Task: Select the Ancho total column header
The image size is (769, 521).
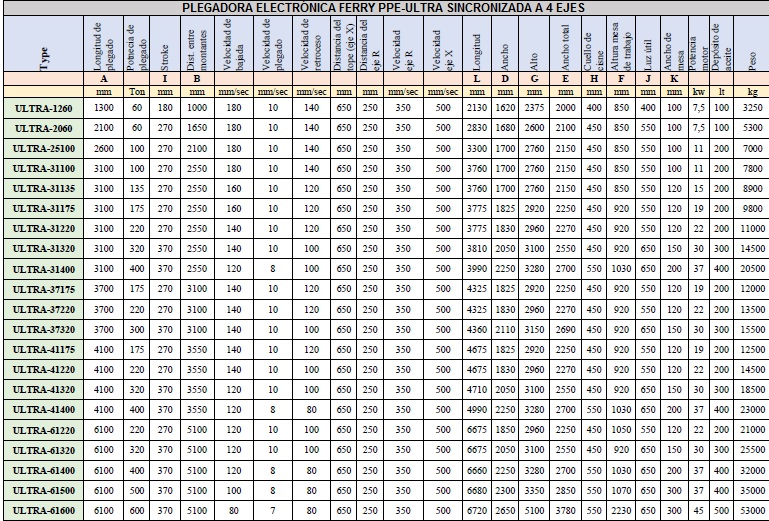Action: (565, 44)
